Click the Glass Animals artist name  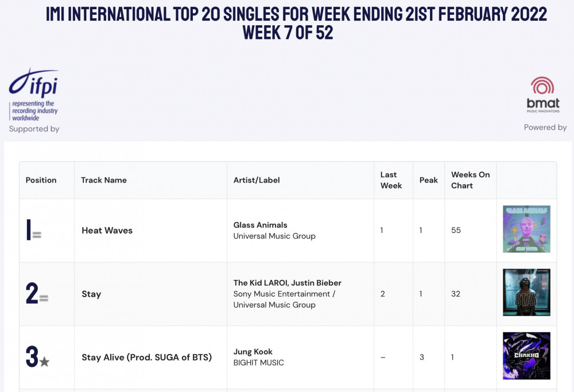[x=260, y=225]
